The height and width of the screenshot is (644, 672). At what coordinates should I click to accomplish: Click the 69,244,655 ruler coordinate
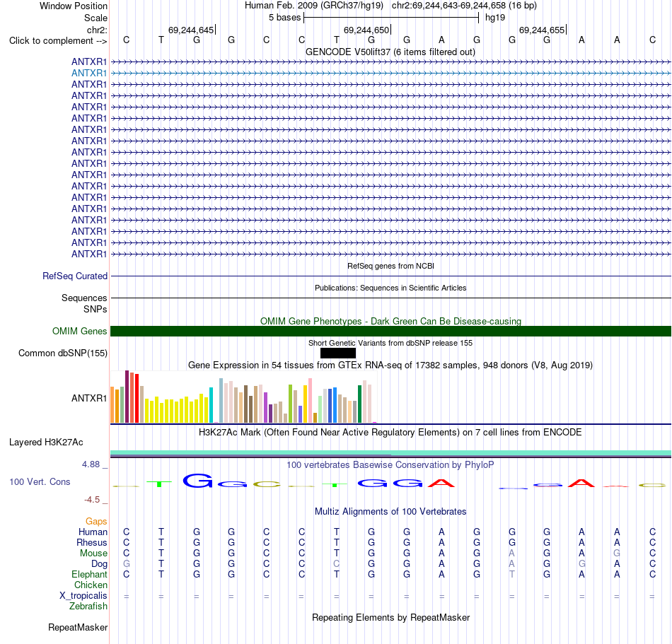point(542,30)
